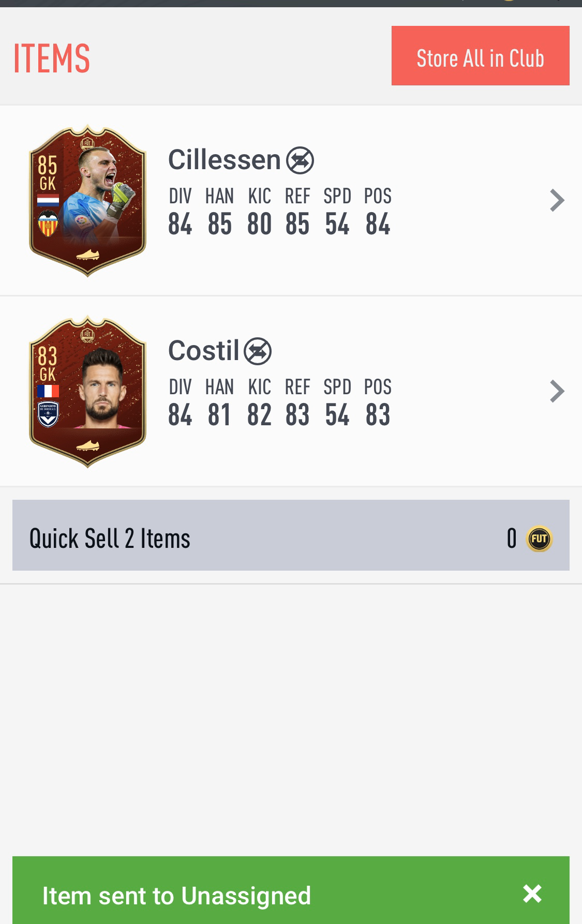The width and height of the screenshot is (582, 924).
Task: Tap the golden boot on Cillessen card
Action: coord(87,255)
